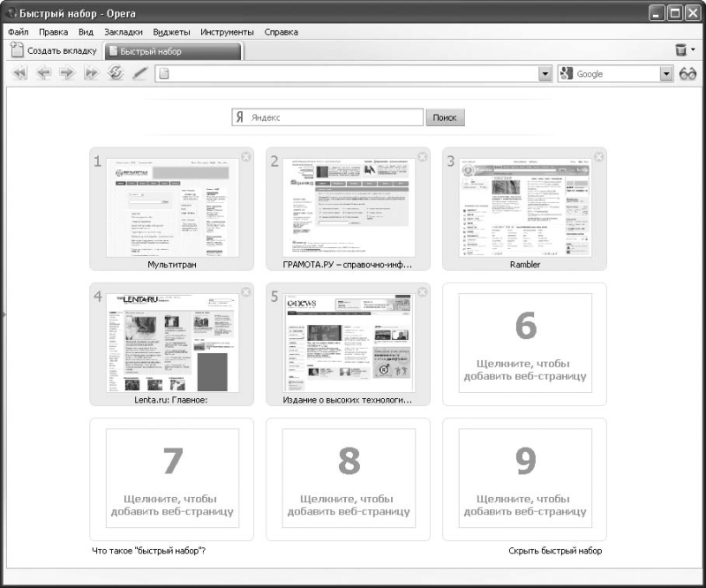Image resolution: width=706 pixels, height=588 pixels.
Task: Remove Мультитран speed dial entry
Action: 245,156
